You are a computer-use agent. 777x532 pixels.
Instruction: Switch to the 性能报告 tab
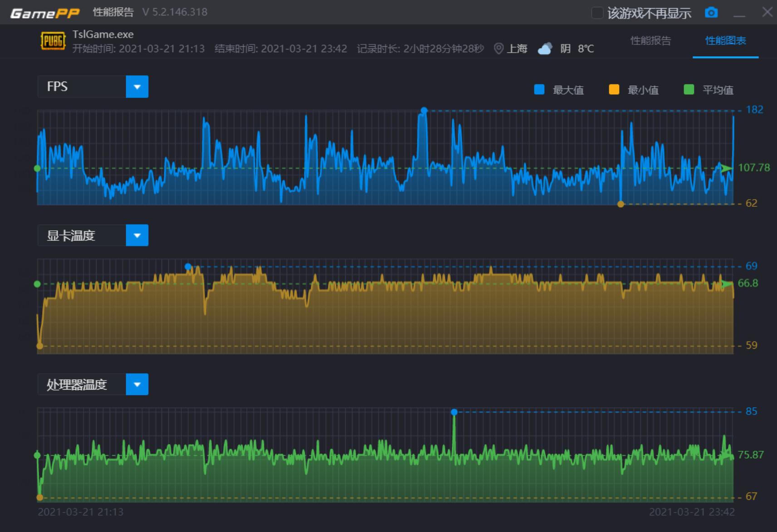tap(650, 41)
